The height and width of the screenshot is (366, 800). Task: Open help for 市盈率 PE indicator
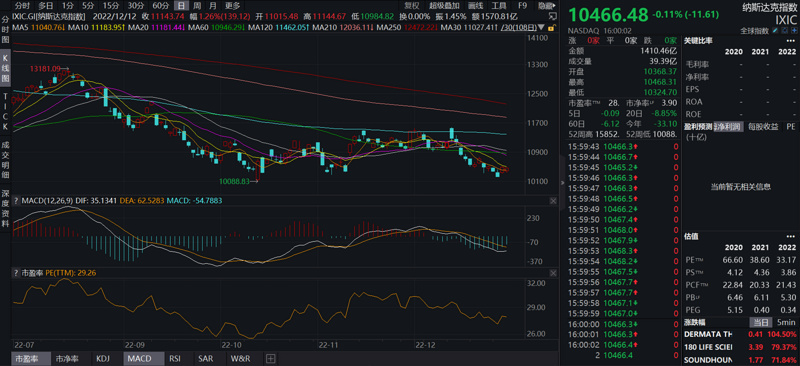tap(16, 273)
